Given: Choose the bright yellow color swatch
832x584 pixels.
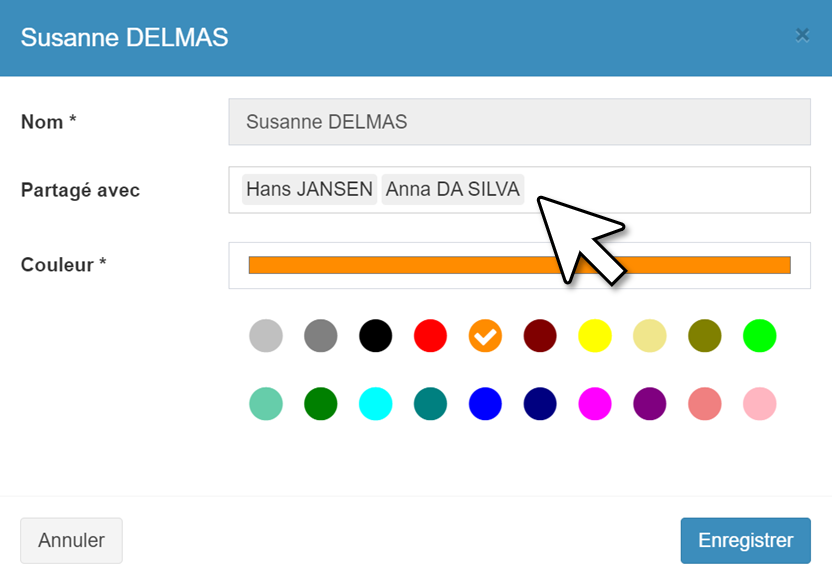Looking at the screenshot, I should pos(595,336).
